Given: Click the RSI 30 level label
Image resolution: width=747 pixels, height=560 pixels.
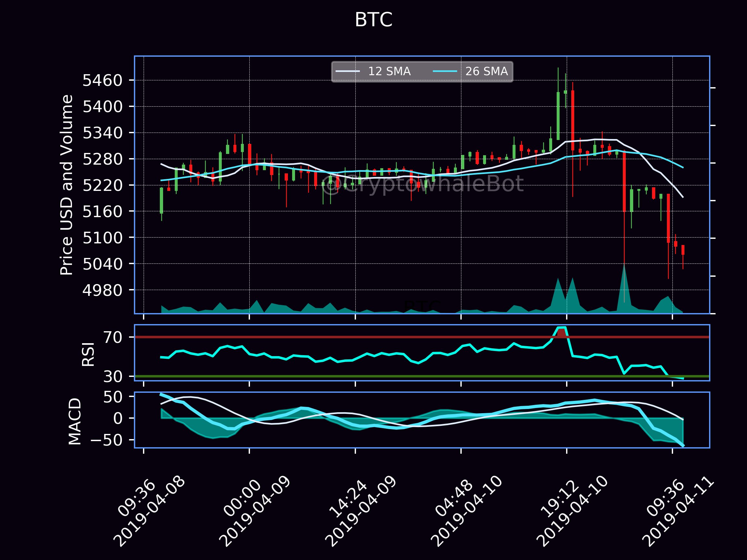Looking at the screenshot, I should click(x=113, y=376).
